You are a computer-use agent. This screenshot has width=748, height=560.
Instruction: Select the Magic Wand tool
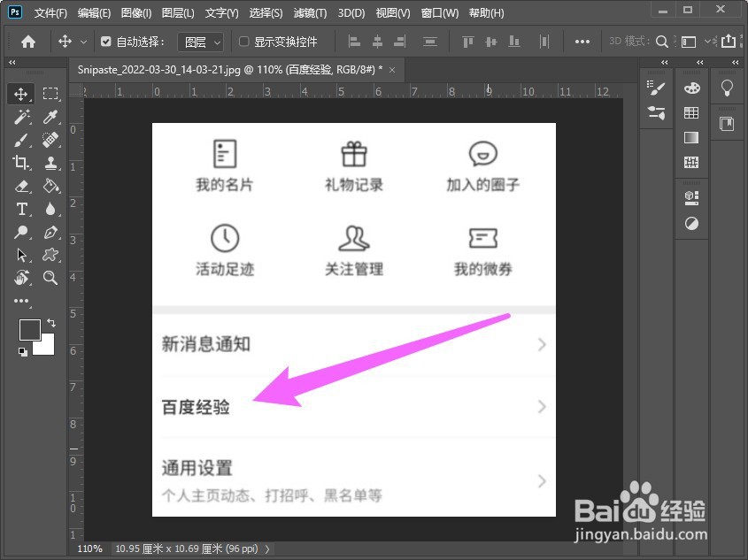click(22, 117)
